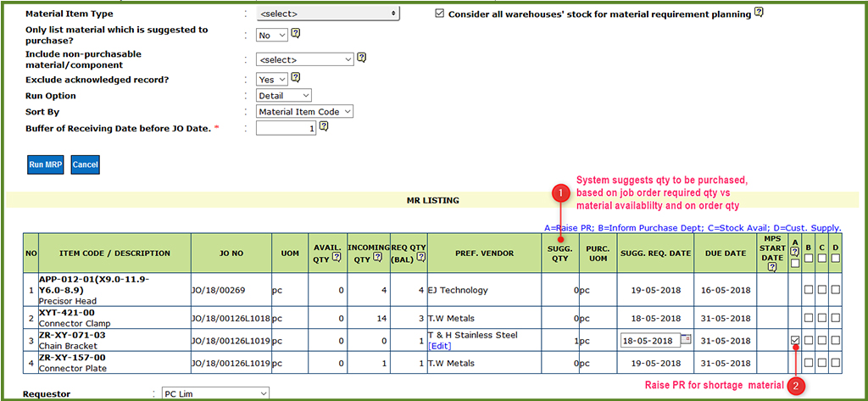Tick the select-all checkbox in column D header

(x=835, y=258)
